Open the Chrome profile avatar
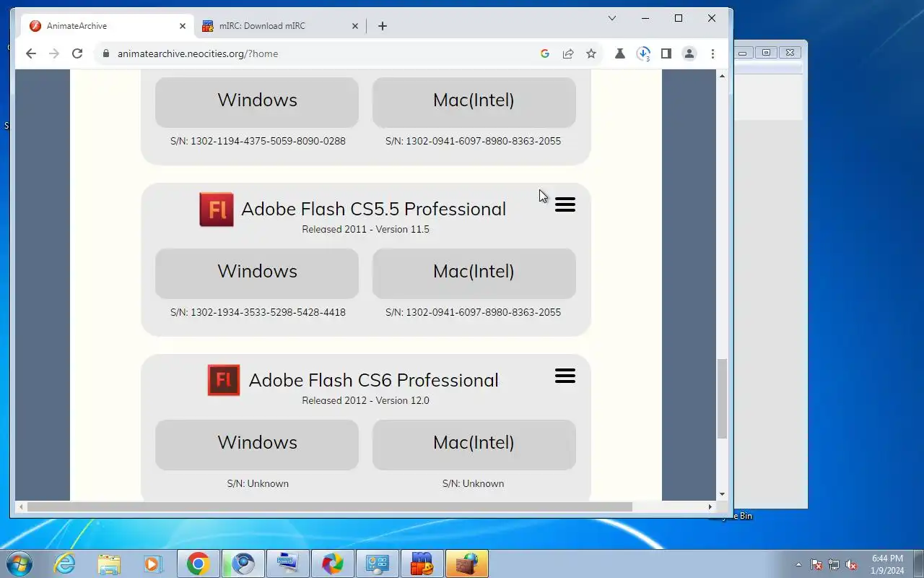 click(689, 53)
